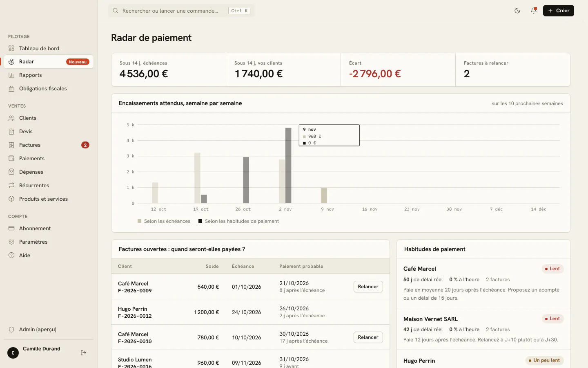Image resolution: width=588 pixels, height=368 pixels.
Task: Click the Dépenses icon in sidebar
Action: (x=11, y=172)
